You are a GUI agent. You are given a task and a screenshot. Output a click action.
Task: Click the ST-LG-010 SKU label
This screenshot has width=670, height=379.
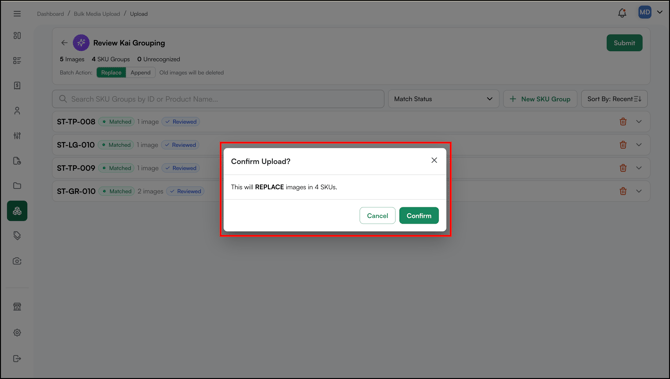pos(76,145)
